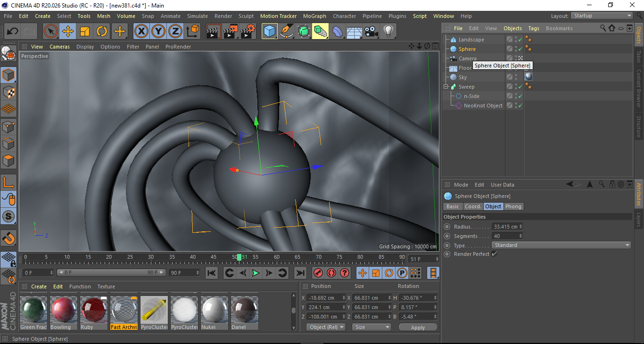
Task: Add a Bend deformer
Action: (x=338, y=32)
